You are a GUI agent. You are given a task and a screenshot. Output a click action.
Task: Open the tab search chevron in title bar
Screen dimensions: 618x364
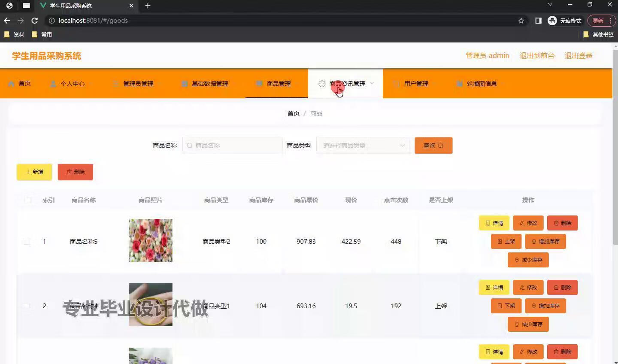(x=550, y=5)
